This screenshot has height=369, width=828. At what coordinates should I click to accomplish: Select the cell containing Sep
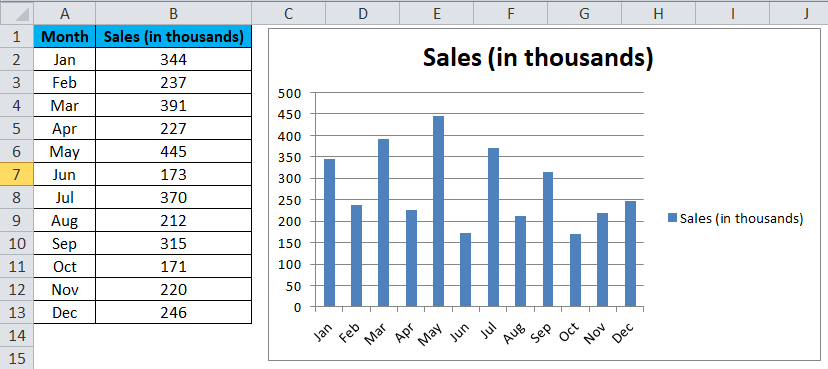[x=65, y=243]
